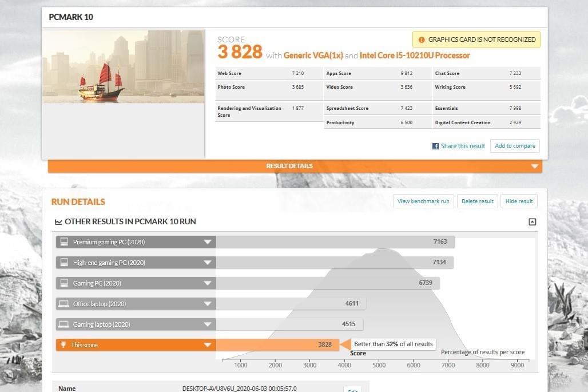Click the High-end gaming PC 7134 value
This screenshot has width=588, height=392.
(x=439, y=262)
